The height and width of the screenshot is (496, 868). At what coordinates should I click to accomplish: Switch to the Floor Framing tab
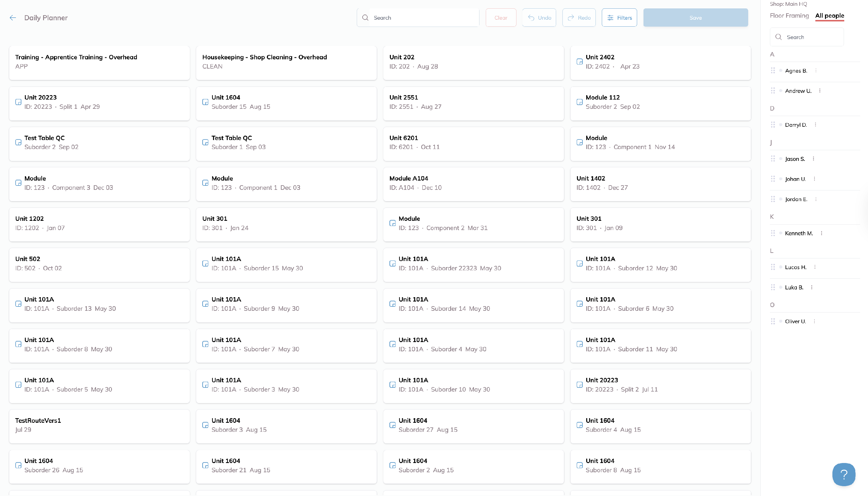tap(789, 16)
